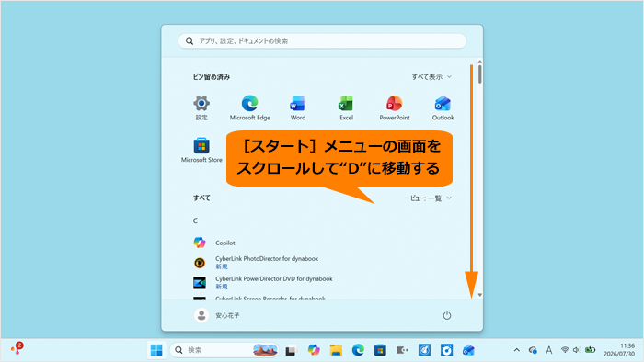Open the 設定 (Settings) pinned app
644x362 pixels.
pyautogui.click(x=201, y=107)
